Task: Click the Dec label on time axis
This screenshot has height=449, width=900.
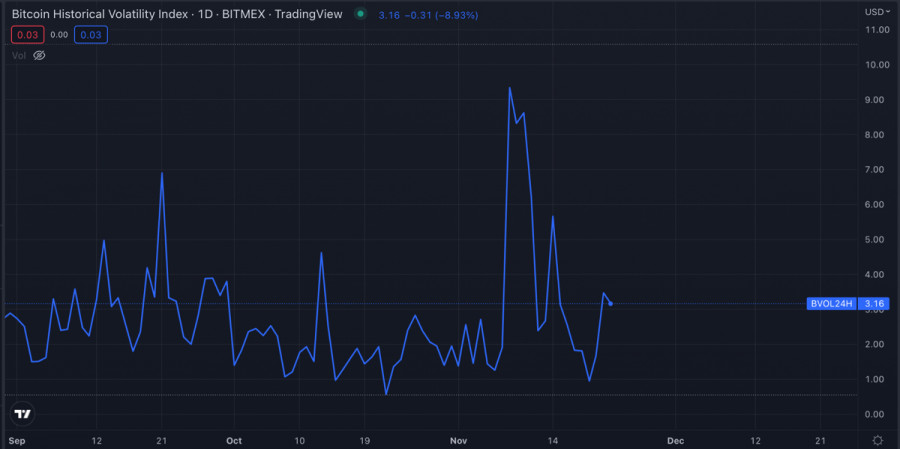Action: pos(675,440)
